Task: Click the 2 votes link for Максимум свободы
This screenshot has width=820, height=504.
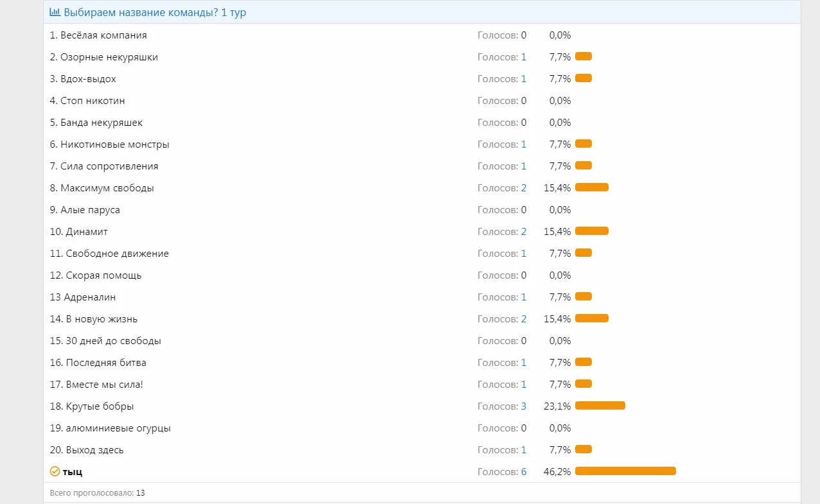Action: click(x=524, y=188)
